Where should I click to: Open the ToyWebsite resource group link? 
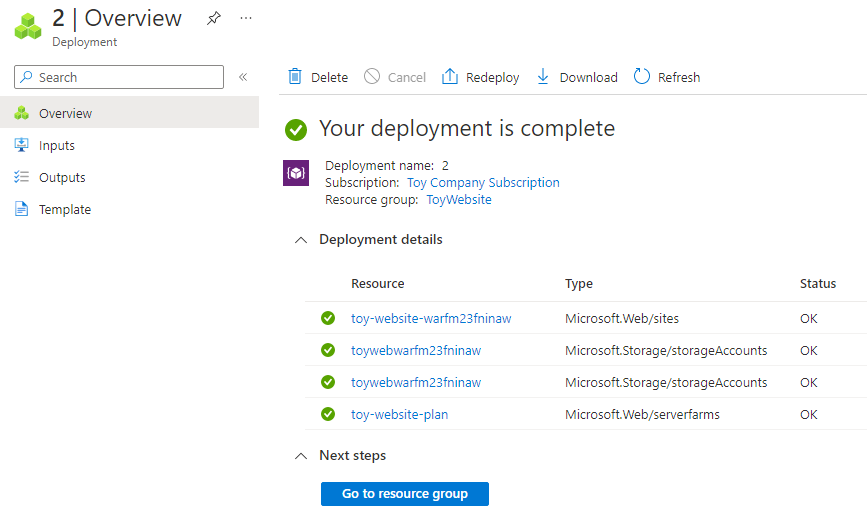pos(459,200)
